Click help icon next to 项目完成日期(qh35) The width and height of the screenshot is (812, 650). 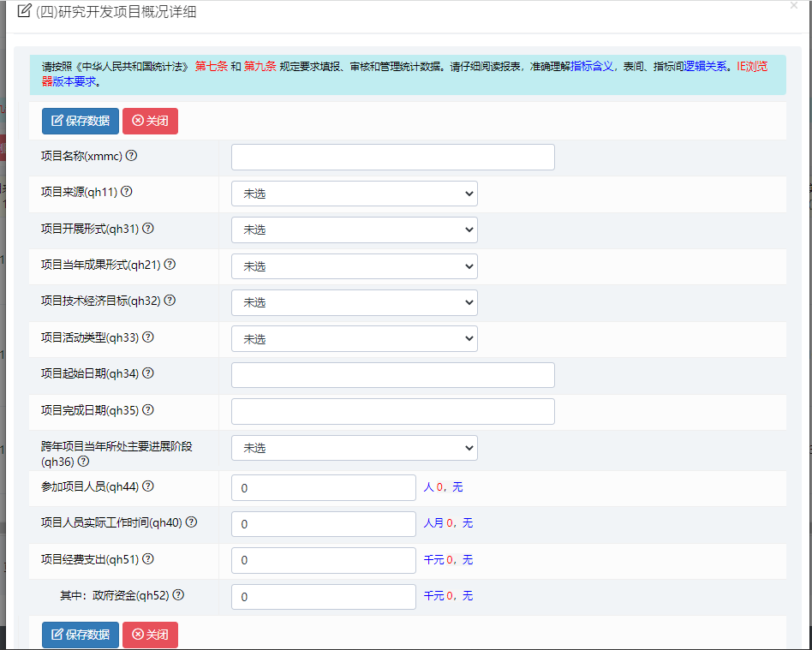tap(148, 409)
